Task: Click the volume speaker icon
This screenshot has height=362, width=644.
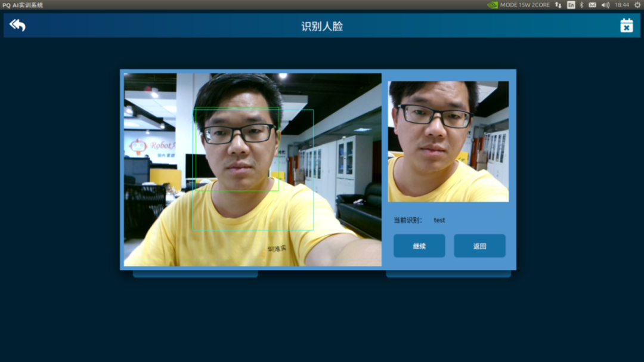Action: point(605,5)
